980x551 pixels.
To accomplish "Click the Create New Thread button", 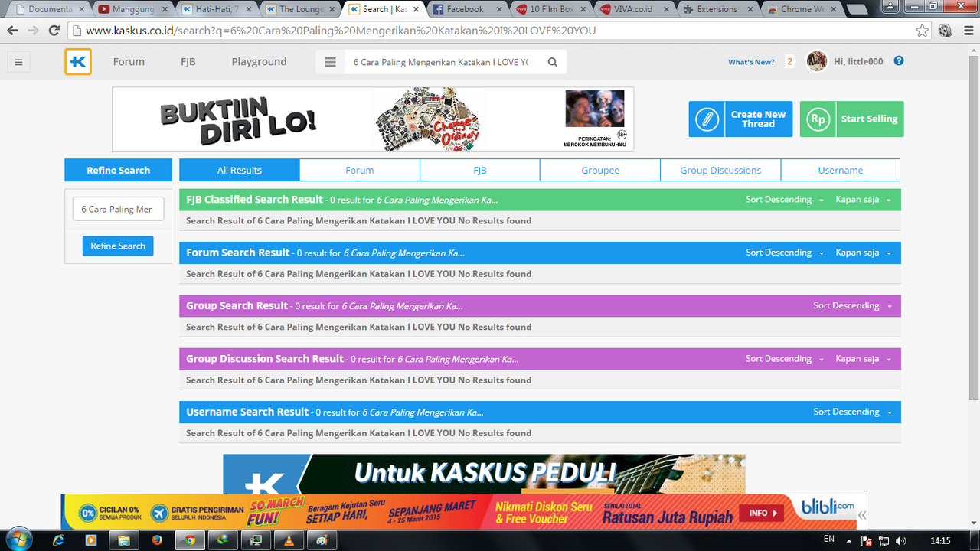I will [740, 119].
